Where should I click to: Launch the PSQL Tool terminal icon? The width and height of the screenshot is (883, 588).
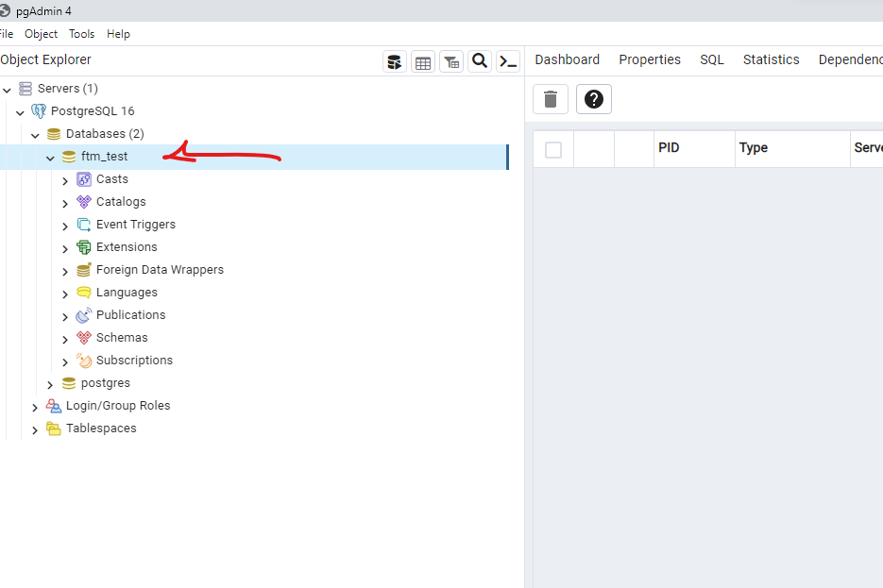click(x=508, y=62)
